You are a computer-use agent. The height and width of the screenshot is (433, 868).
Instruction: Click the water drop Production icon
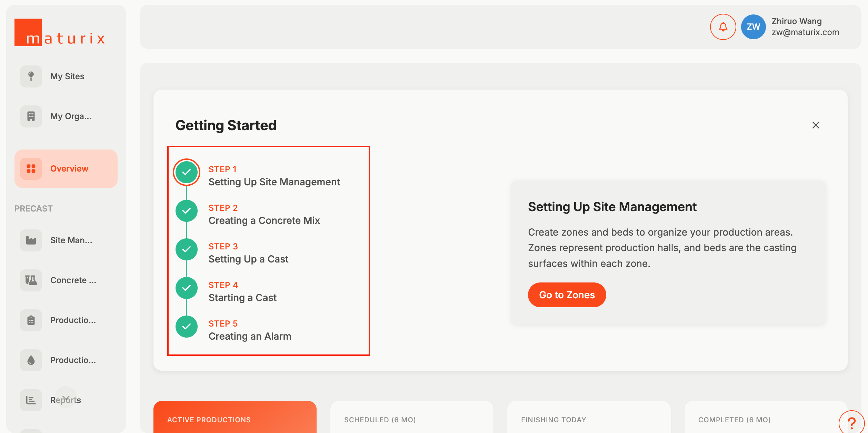31,360
